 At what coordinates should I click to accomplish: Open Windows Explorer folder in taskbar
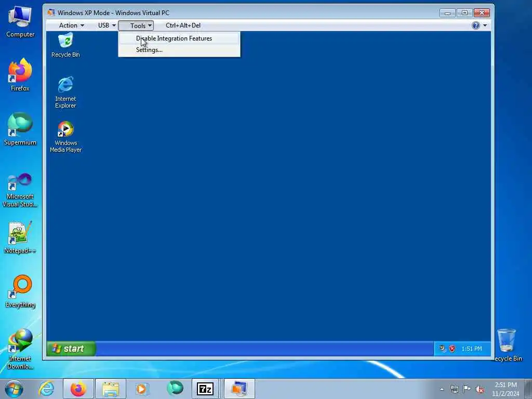click(111, 389)
